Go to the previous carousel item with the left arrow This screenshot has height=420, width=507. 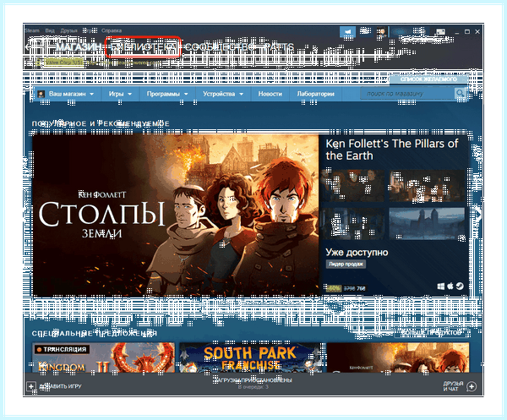(26, 215)
